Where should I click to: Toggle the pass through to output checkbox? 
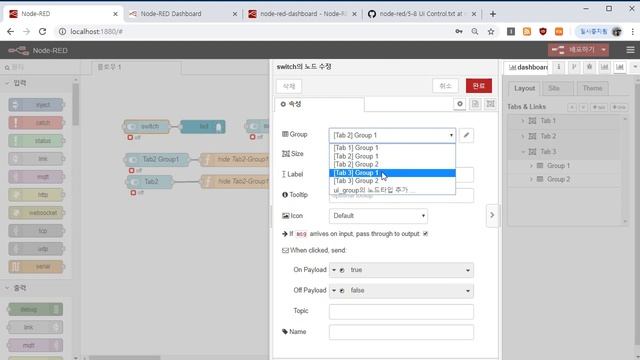click(x=425, y=234)
